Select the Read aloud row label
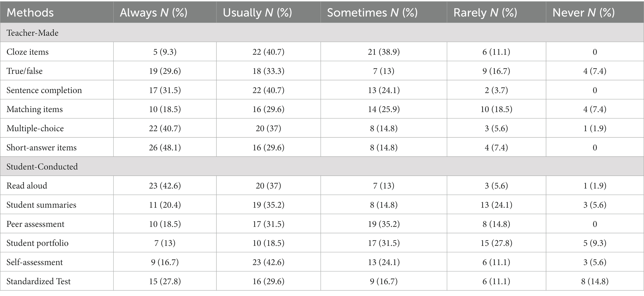Image resolution: width=644 pixels, height=296 pixels. (x=27, y=186)
